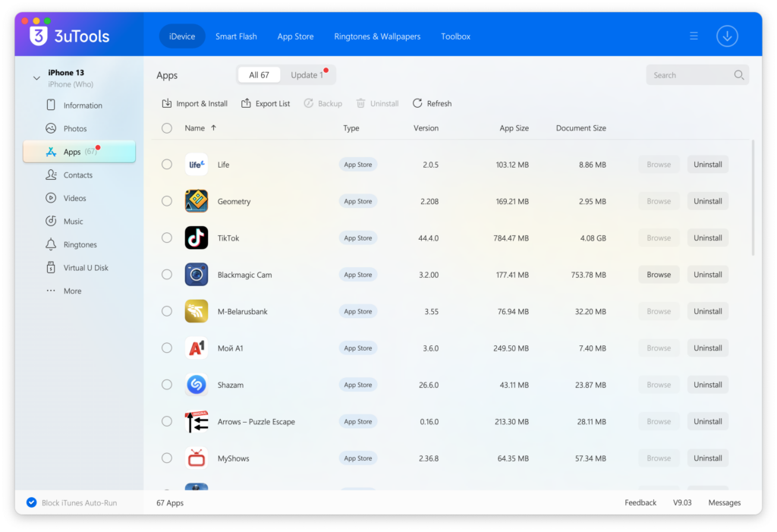The width and height of the screenshot is (777, 532).
Task: Select the Geometry row checkbox
Action: pos(167,201)
